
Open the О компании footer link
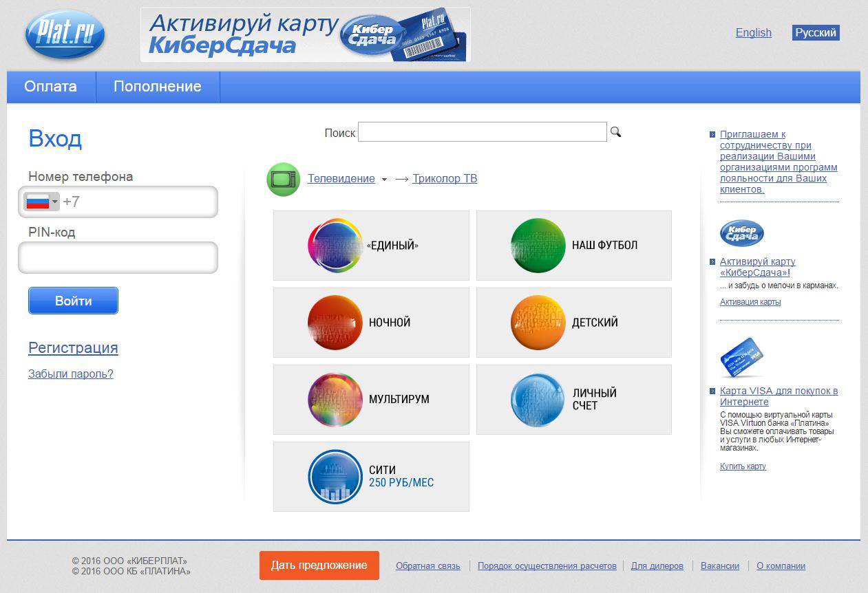pos(781,566)
